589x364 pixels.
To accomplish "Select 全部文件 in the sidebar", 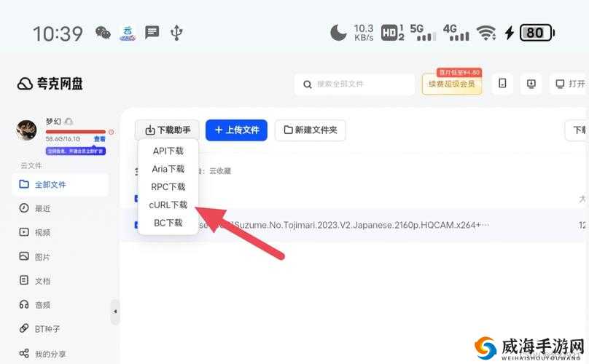I will 60,185.
